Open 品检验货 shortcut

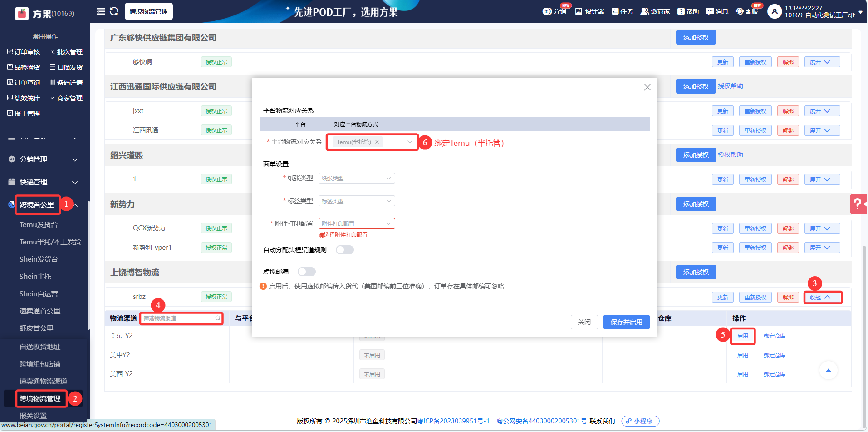pyautogui.click(x=24, y=67)
